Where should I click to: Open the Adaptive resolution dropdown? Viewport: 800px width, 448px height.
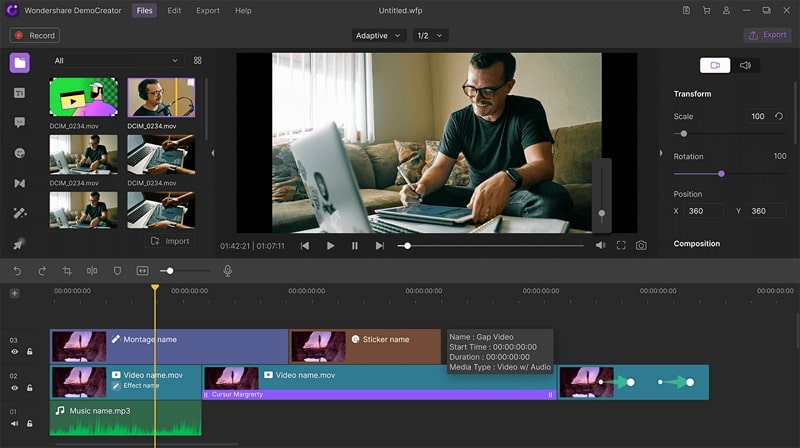pos(379,35)
